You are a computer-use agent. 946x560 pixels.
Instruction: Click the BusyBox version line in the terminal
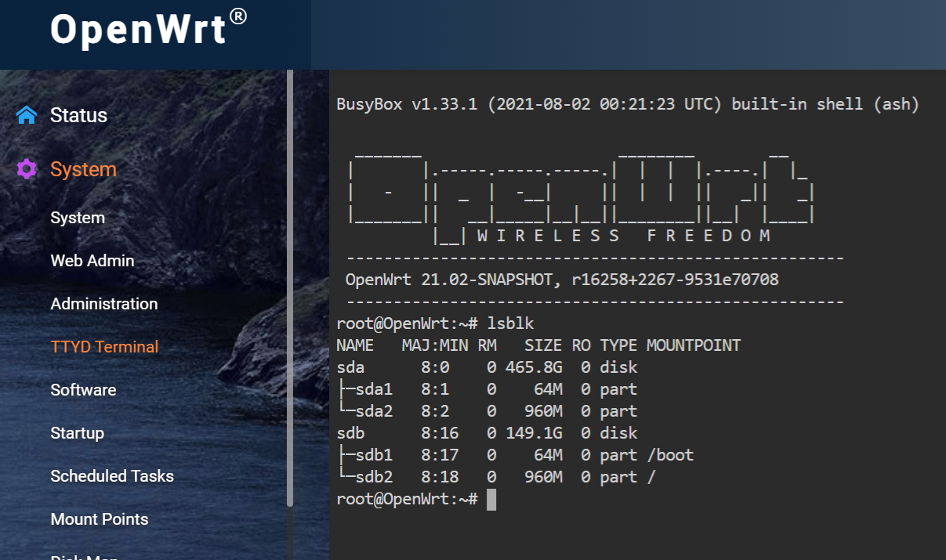(627, 104)
